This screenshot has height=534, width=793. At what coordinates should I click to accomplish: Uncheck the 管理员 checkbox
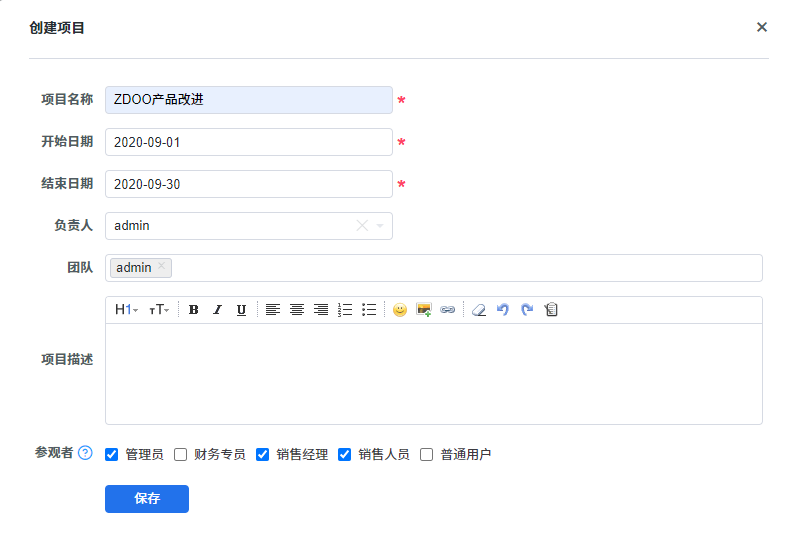point(112,455)
